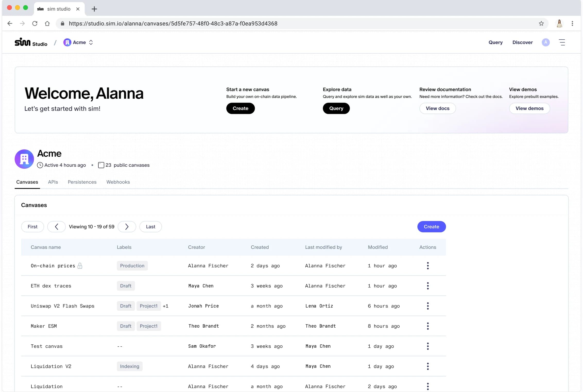This screenshot has height=392, width=583.
Task: Open actions menu for ETH dex traces
Action: coord(428,286)
